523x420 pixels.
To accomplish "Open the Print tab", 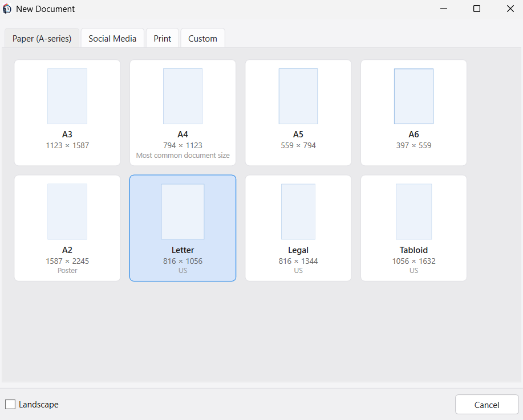I will coord(163,38).
